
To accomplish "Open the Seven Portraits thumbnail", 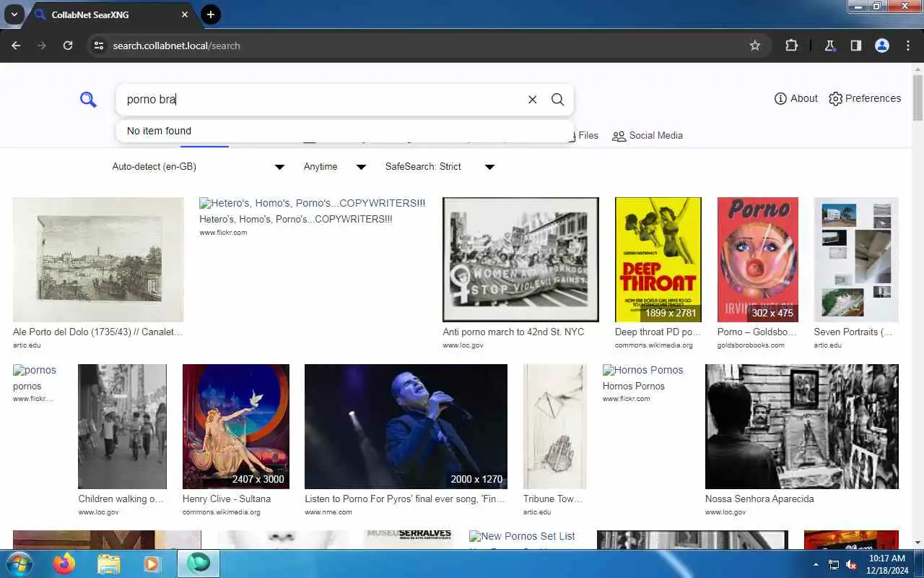I will (856, 259).
